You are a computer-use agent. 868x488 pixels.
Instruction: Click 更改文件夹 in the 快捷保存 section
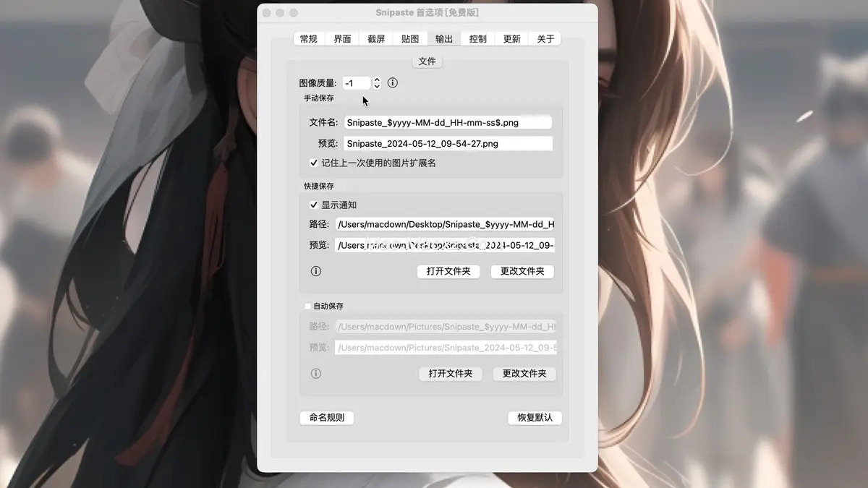pyautogui.click(x=522, y=271)
